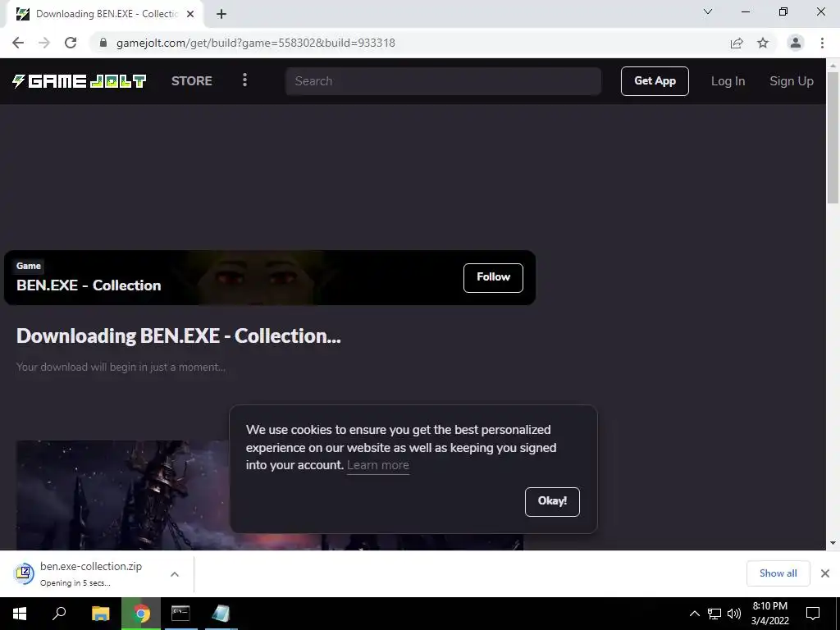Open a new browser tab
Screen dimensions: 840x630
(221, 14)
